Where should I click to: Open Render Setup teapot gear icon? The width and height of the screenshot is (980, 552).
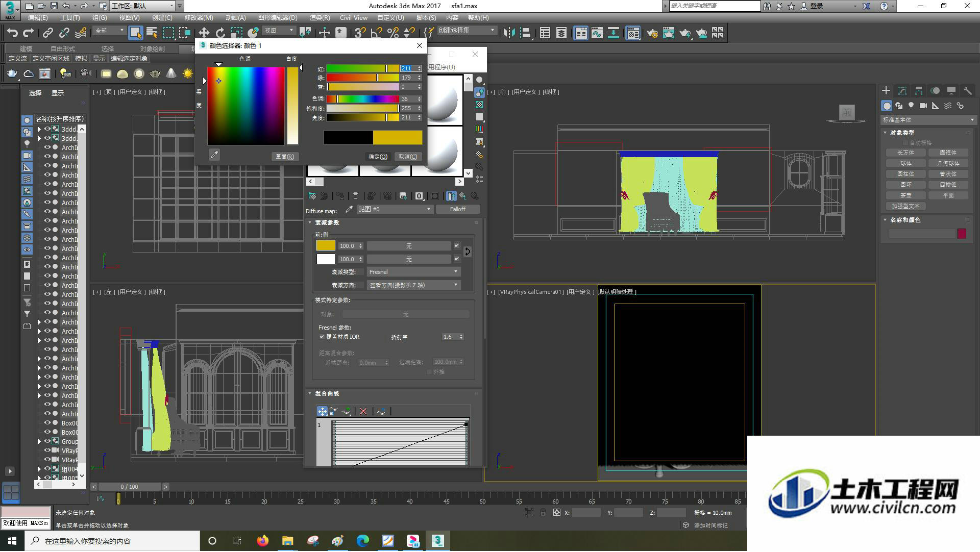(x=652, y=33)
